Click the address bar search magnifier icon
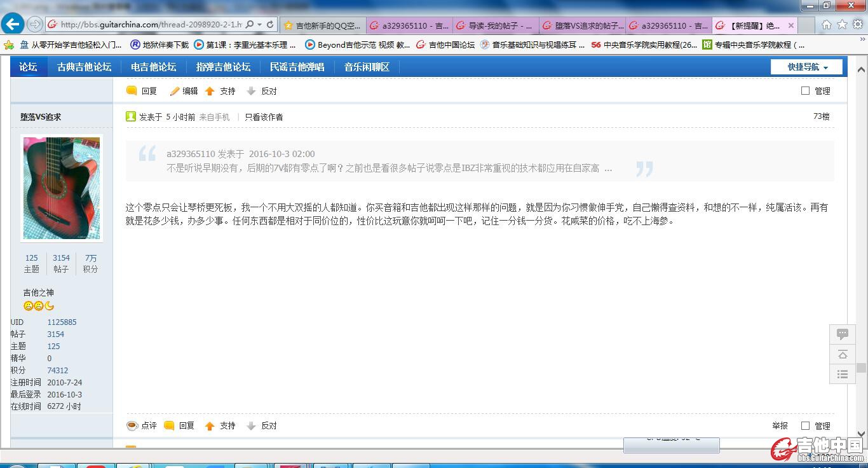This screenshot has width=868, height=468. coord(250,24)
